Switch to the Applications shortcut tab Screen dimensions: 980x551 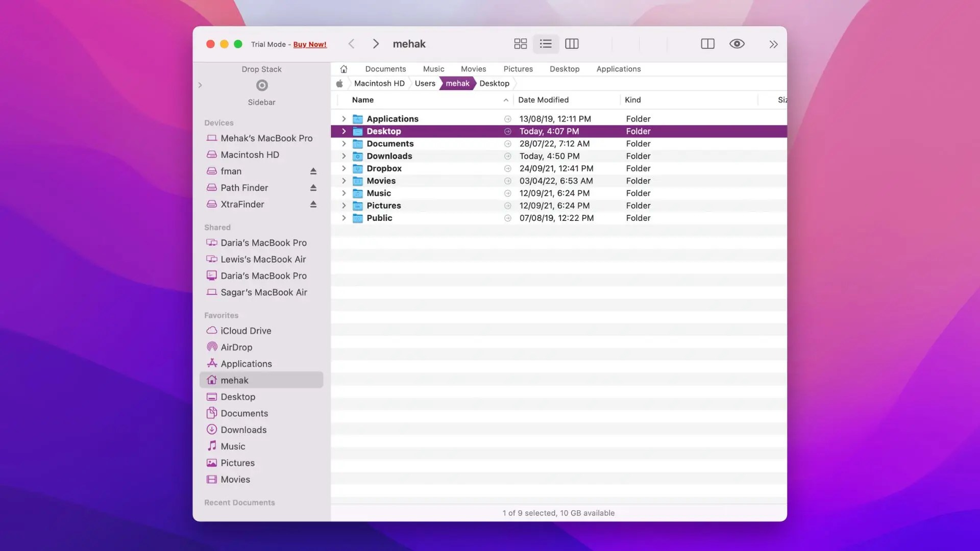(618, 69)
